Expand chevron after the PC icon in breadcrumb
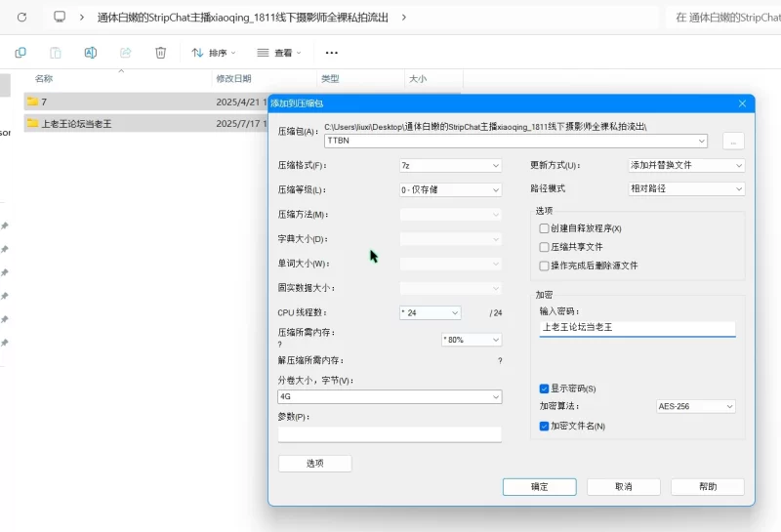The image size is (781, 532). [x=82, y=18]
